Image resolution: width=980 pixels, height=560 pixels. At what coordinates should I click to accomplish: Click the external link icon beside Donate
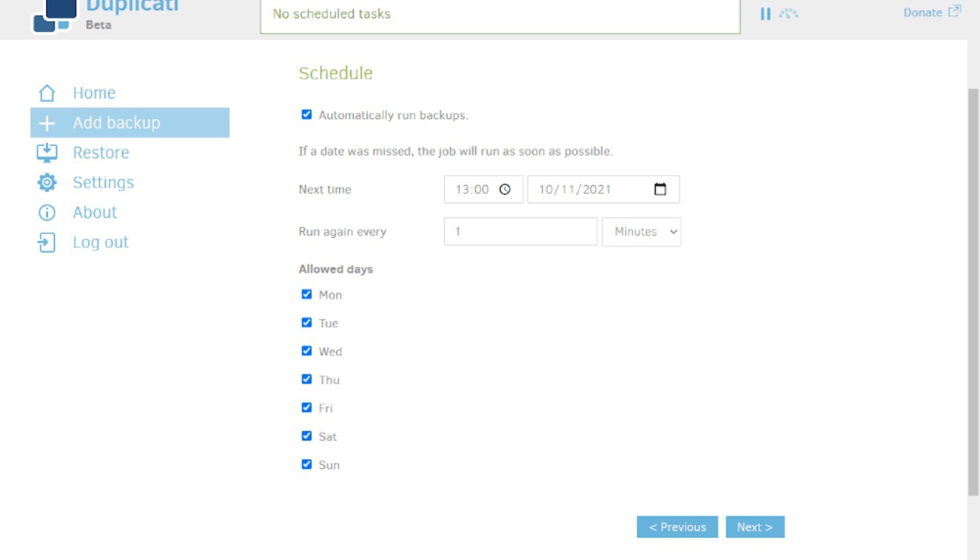(954, 12)
